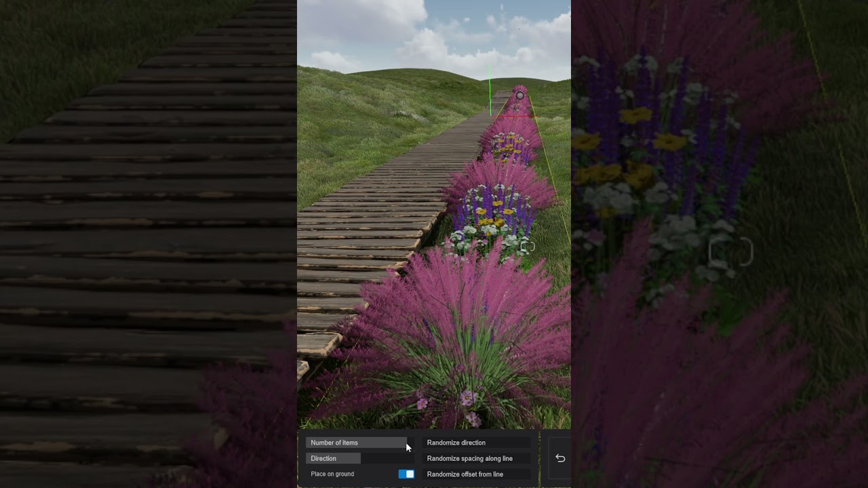Toggle the Place on ground switch
The width and height of the screenshot is (868, 488).
point(406,474)
